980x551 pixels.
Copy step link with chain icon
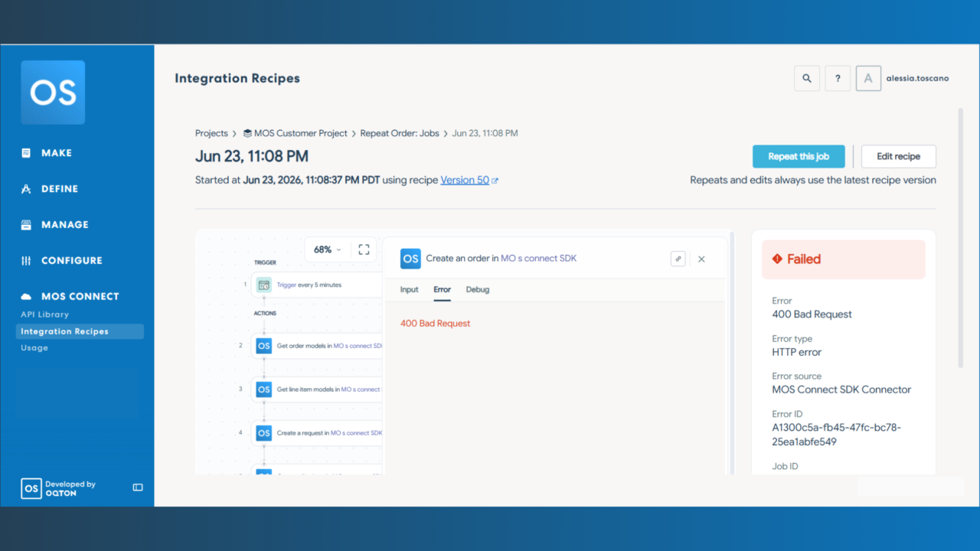click(678, 259)
